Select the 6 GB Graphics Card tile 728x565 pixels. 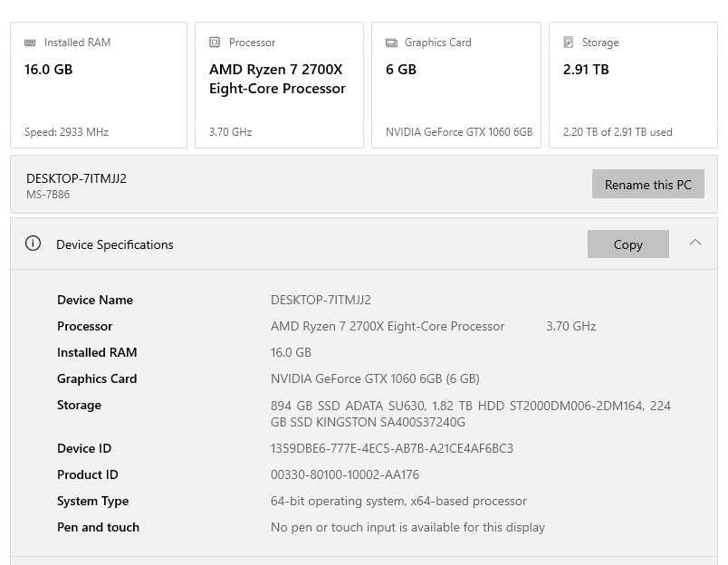point(456,85)
